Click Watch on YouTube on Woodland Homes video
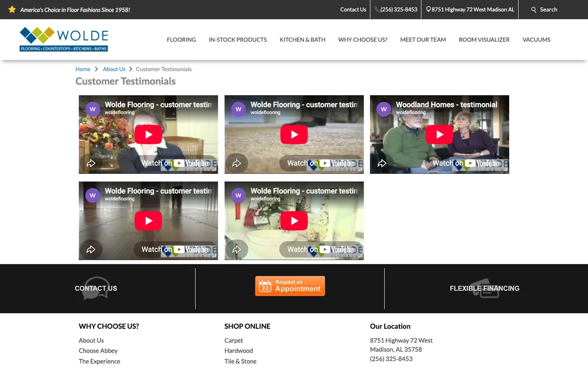The width and height of the screenshot is (588, 368). (466, 163)
